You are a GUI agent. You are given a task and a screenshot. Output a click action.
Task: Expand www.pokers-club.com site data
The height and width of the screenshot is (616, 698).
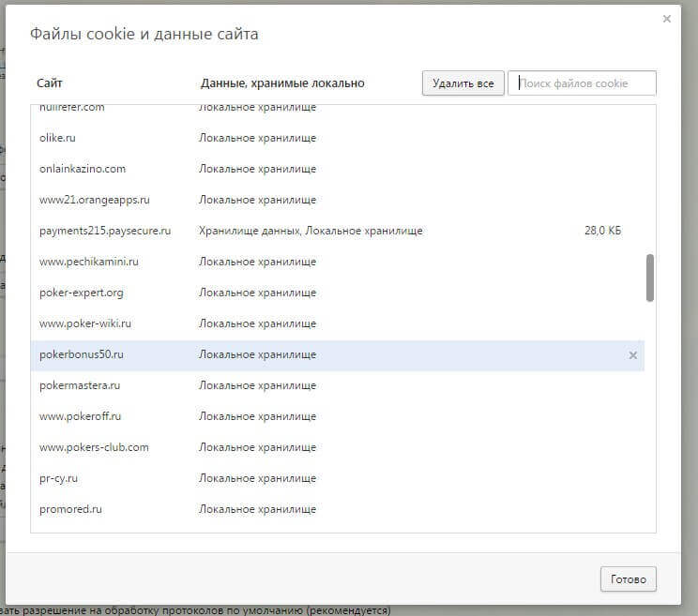(x=94, y=447)
